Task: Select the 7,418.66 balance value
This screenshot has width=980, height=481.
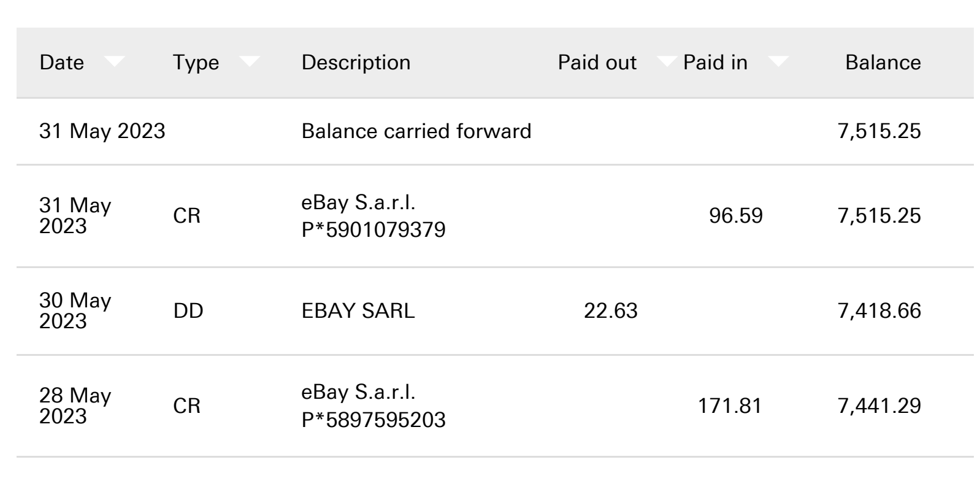Action: (x=879, y=311)
